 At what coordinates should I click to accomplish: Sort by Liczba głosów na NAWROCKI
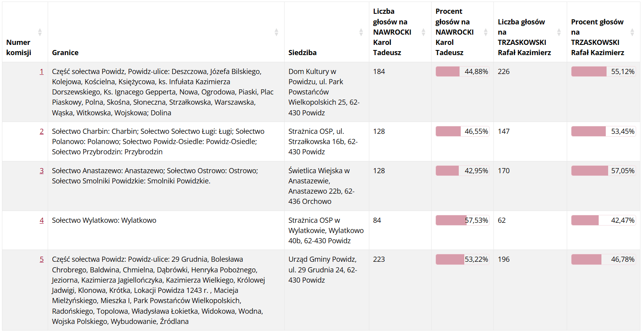[423, 32]
